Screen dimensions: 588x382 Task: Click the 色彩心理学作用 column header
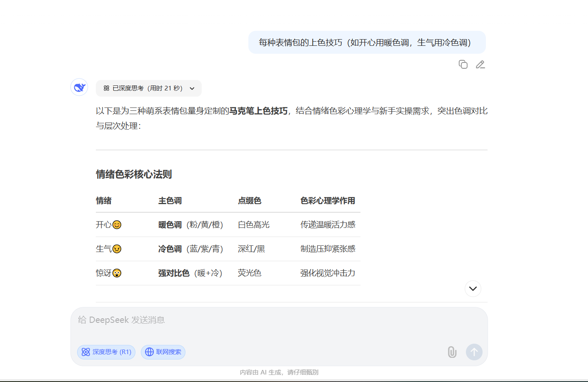(328, 201)
